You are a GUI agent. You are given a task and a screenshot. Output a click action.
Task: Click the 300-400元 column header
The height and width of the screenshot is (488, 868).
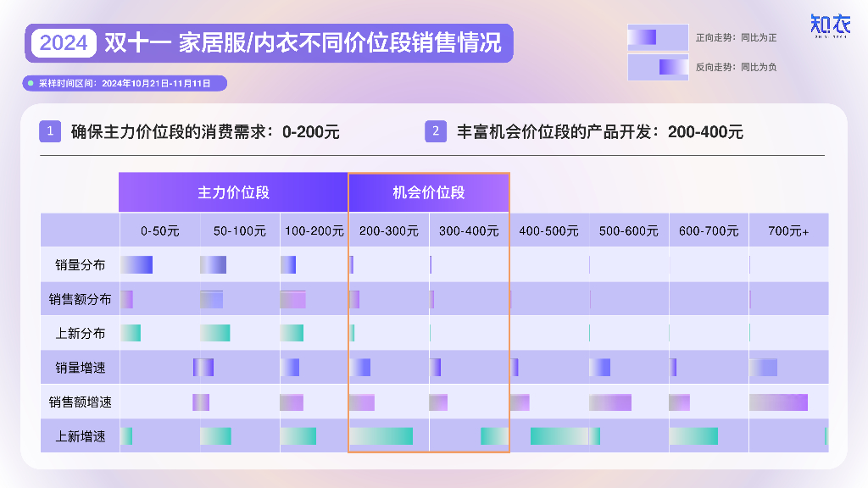tap(469, 230)
